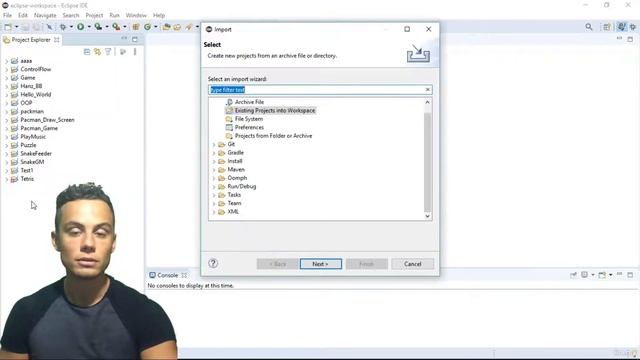The height and width of the screenshot is (360, 640).
Task: Switch to the Console tab
Action: (x=167, y=275)
